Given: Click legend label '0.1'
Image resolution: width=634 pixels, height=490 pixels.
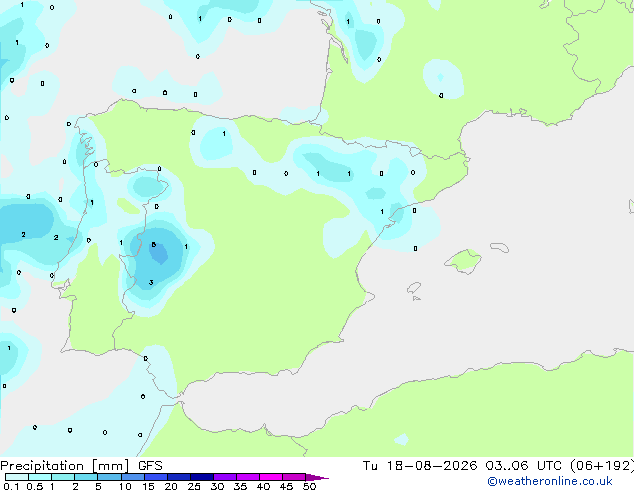Looking at the screenshot, I should click(11, 486).
